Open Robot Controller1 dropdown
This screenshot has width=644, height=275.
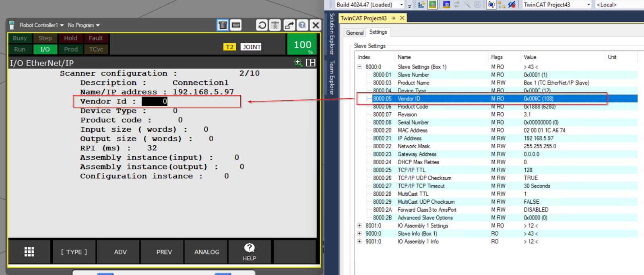click(41, 25)
